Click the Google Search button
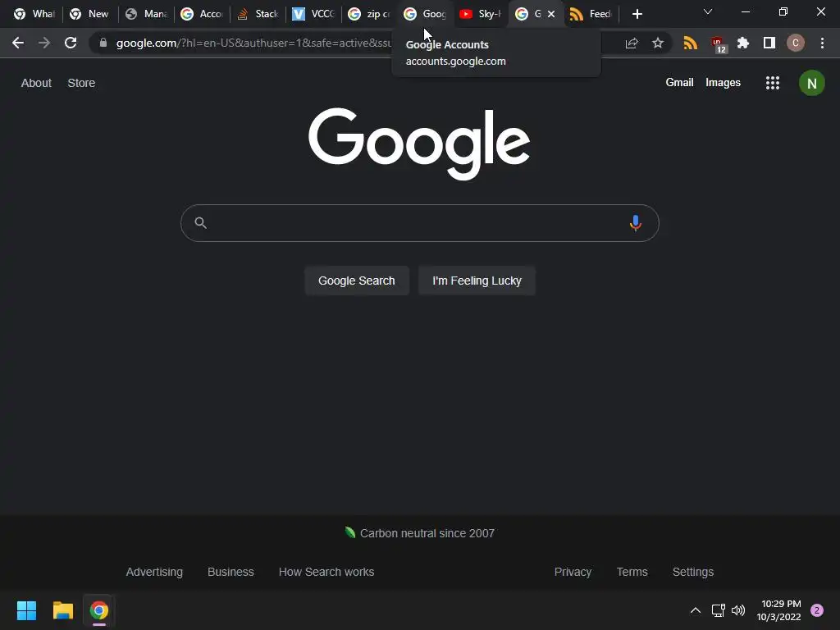Viewport: 840px width, 630px height. [x=357, y=281]
